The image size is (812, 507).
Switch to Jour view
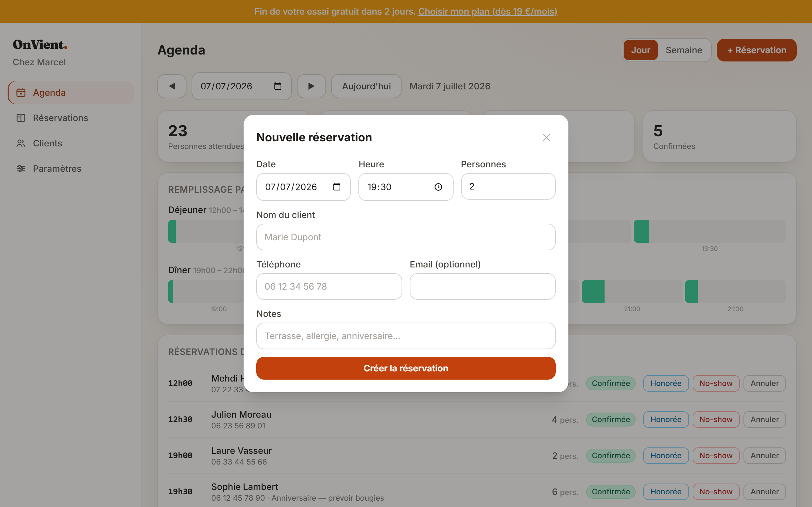[x=640, y=50]
